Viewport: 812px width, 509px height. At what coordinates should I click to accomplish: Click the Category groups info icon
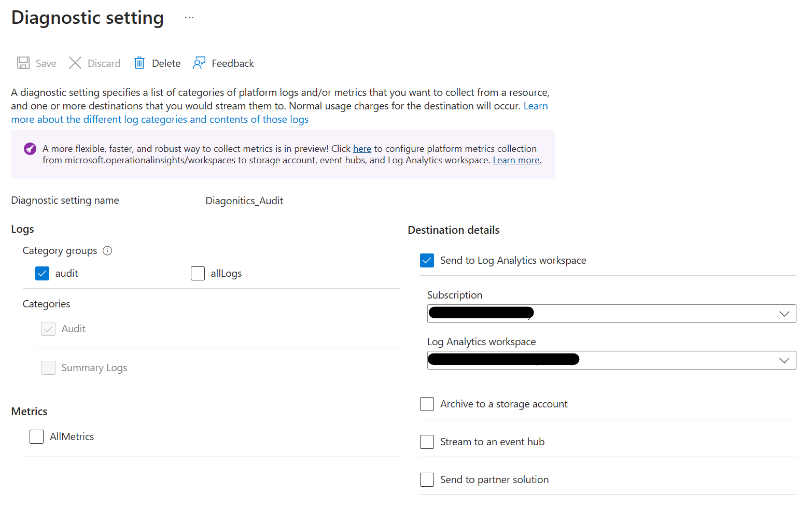click(107, 251)
